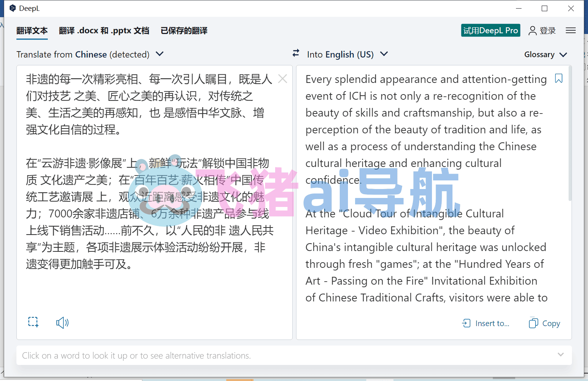Click the DeepL logo in title bar

(x=13, y=8)
